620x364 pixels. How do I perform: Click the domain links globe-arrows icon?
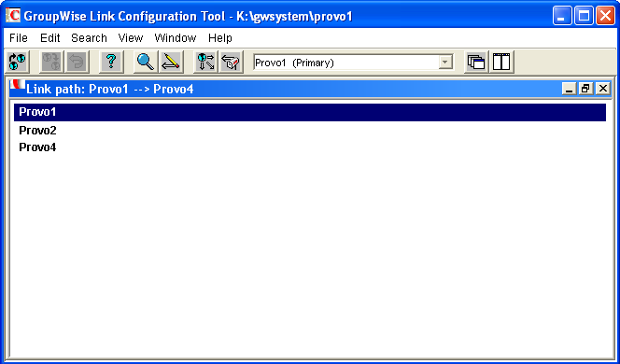click(205, 62)
